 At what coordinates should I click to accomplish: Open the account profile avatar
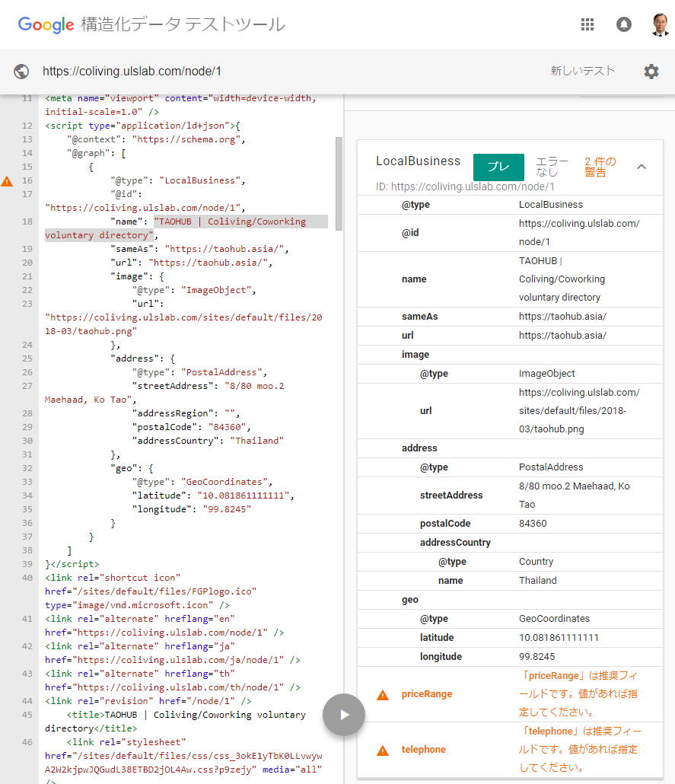660,24
